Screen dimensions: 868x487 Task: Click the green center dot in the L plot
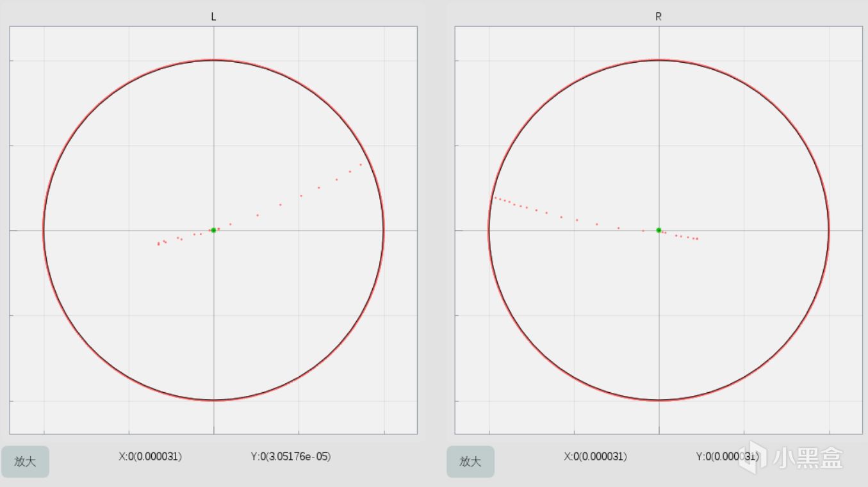pos(213,230)
